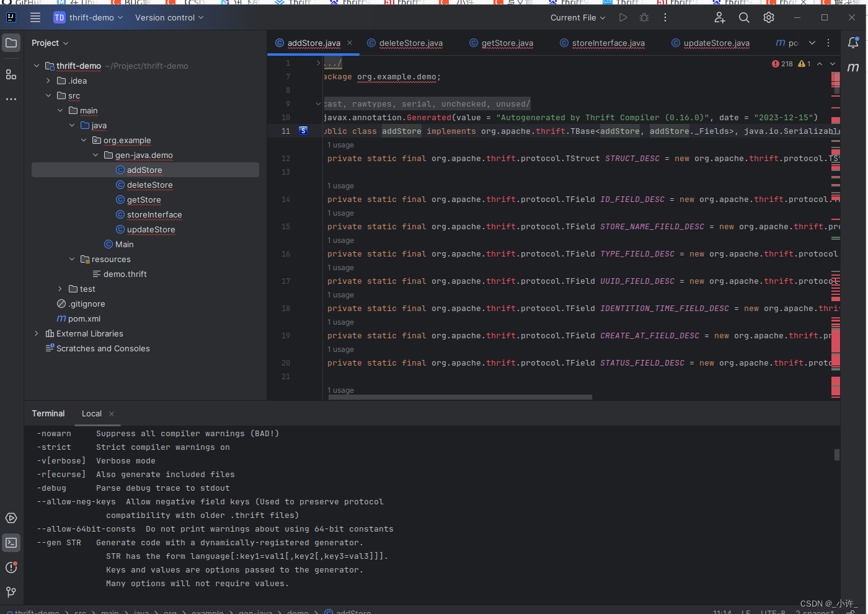Viewport: 868px width, 614px height.
Task: Select deleteStore in project tree
Action: tap(149, 185)
